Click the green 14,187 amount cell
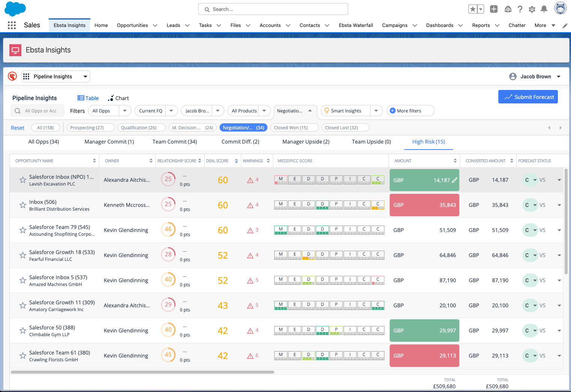Screen dimensions: 571x392 425,180
